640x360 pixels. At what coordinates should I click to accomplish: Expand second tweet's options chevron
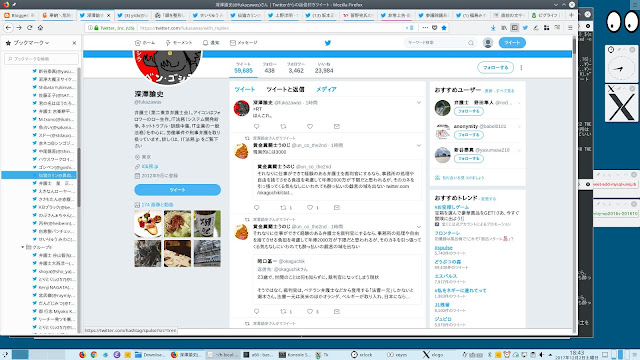pyautogui.click(x=419, y=145)
